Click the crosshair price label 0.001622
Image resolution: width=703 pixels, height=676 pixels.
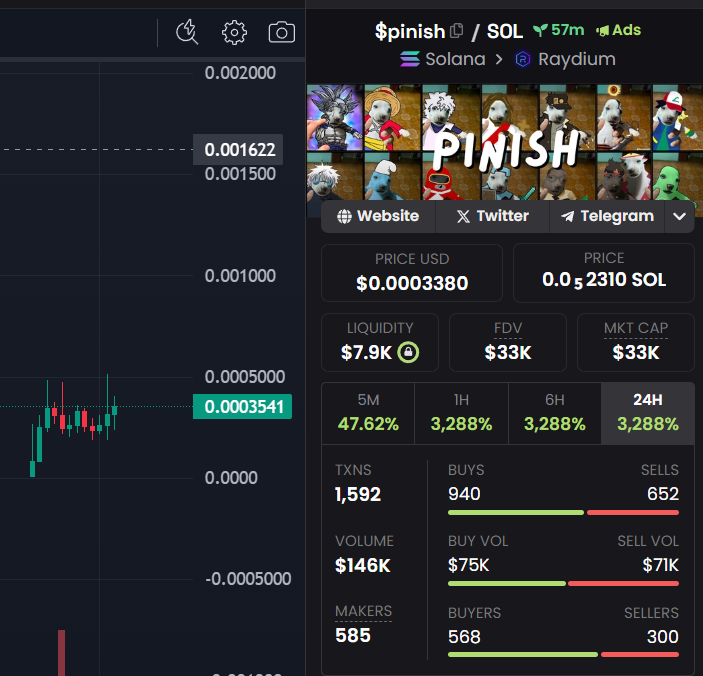(238, 150)
